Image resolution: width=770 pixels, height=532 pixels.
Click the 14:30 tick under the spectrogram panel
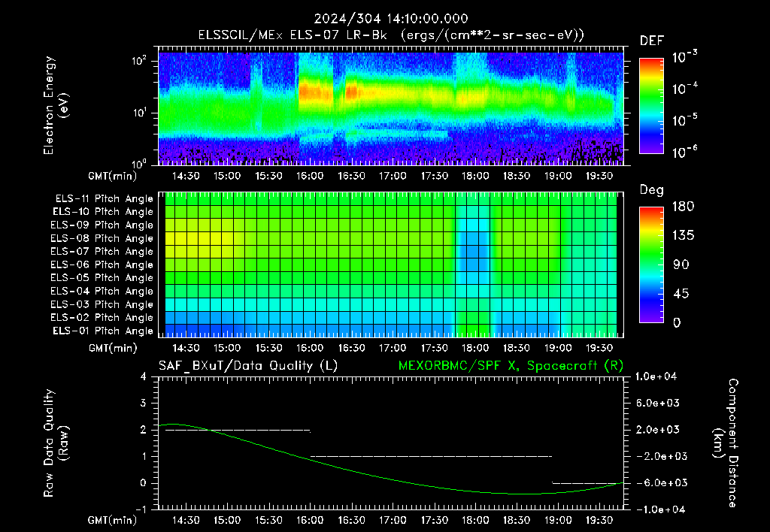click(x=186, y=176)
